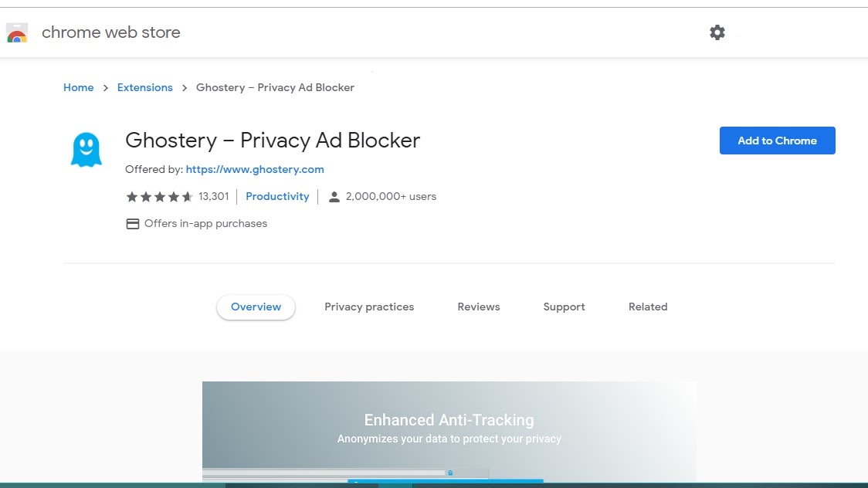Click the in-app purchases card icon

(132, 223)
